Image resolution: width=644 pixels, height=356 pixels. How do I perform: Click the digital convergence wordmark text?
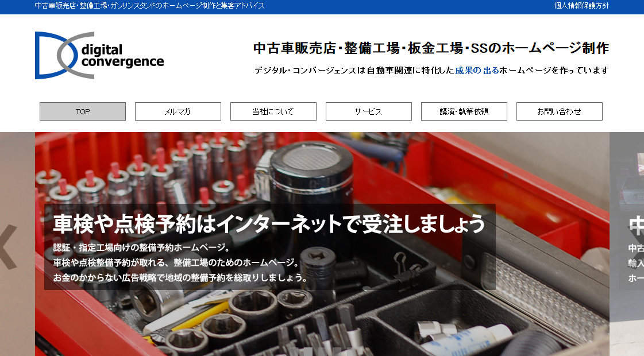point(122,56)
